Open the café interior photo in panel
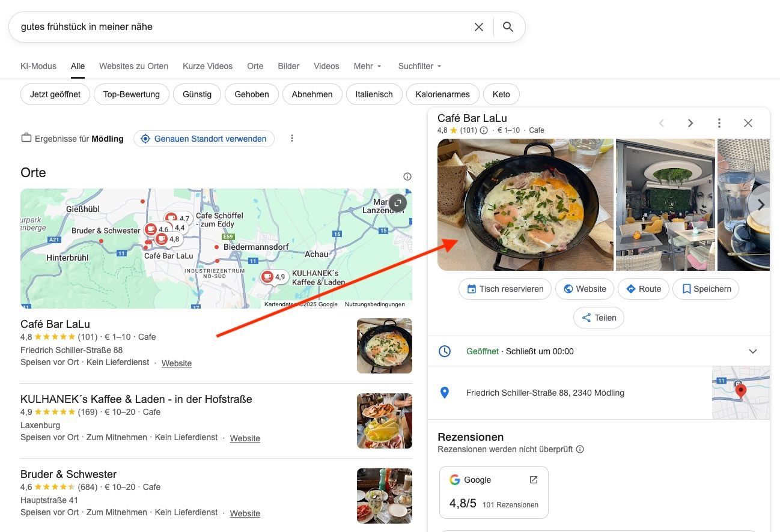Image resolution: width=780 pixels, height=532 pixels. [x=665, y=205]
